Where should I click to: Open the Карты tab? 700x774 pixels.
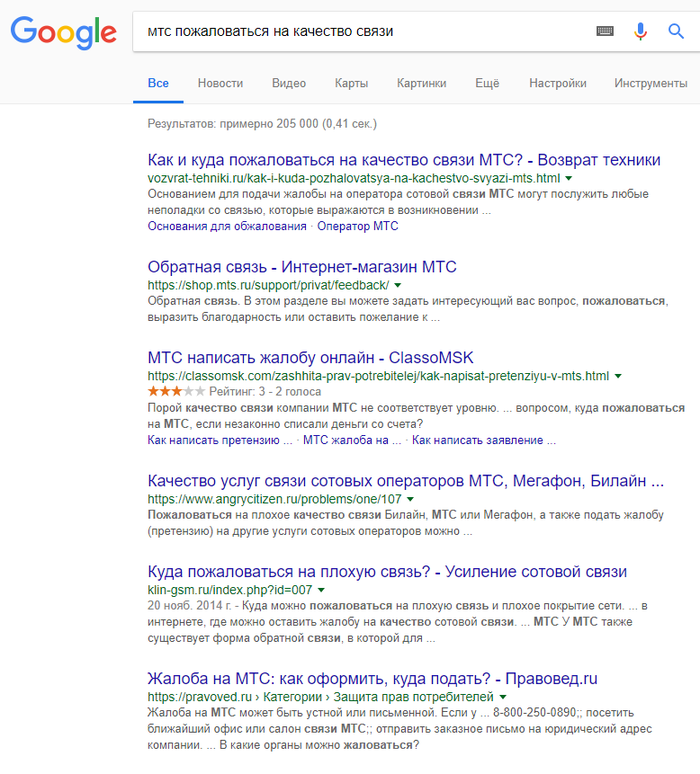(351, 83)
